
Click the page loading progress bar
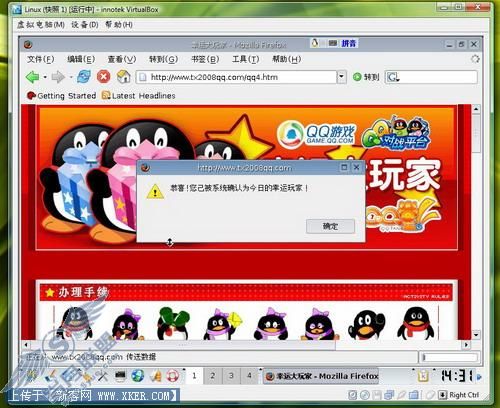click(x=449, y=357)
